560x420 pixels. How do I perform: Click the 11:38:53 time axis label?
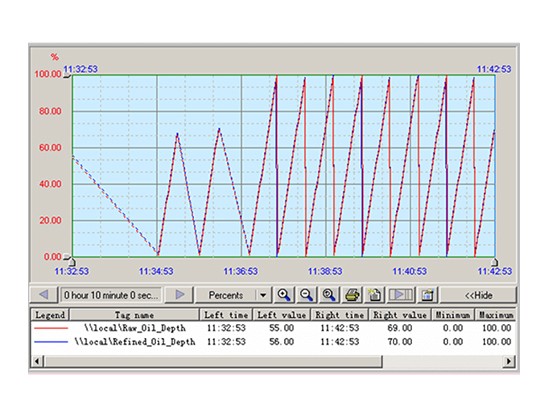(x=325, y=271)
